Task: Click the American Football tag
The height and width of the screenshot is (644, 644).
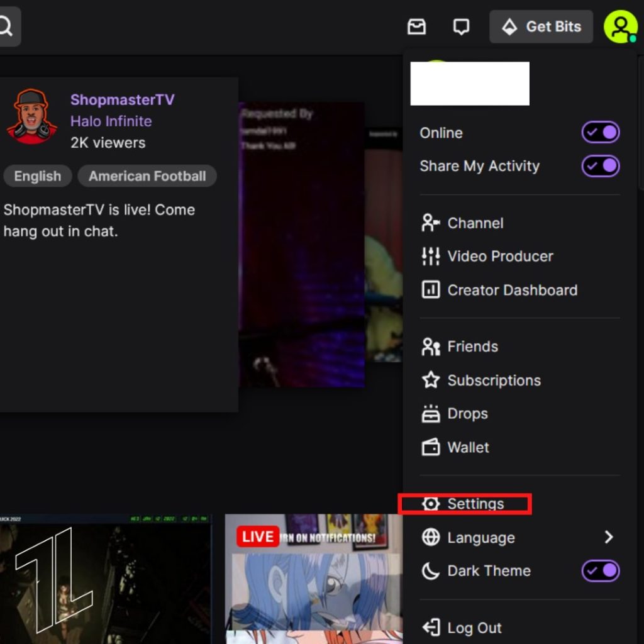Action: pos(147,176)
